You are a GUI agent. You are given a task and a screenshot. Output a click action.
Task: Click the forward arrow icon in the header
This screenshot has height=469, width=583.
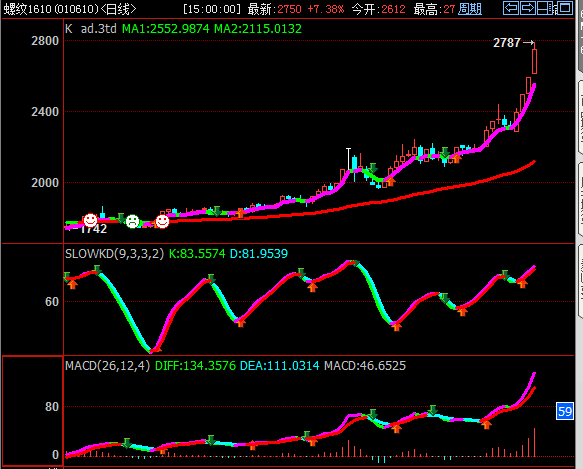click(x=528, y=8)
